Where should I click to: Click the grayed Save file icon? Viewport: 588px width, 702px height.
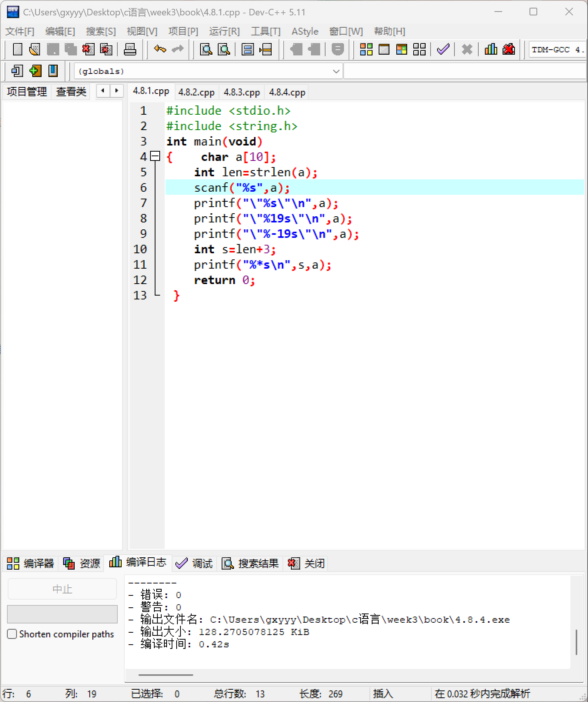pos(53,50)
